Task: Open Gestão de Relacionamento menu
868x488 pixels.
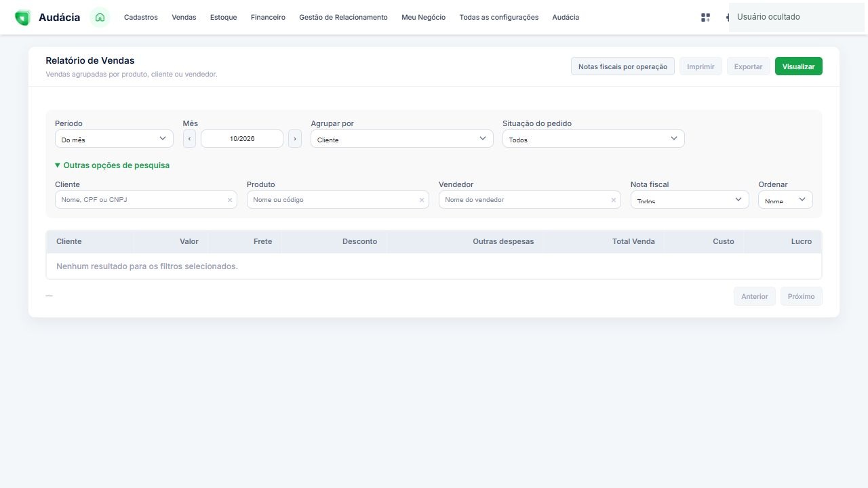Action: point(343,18)
